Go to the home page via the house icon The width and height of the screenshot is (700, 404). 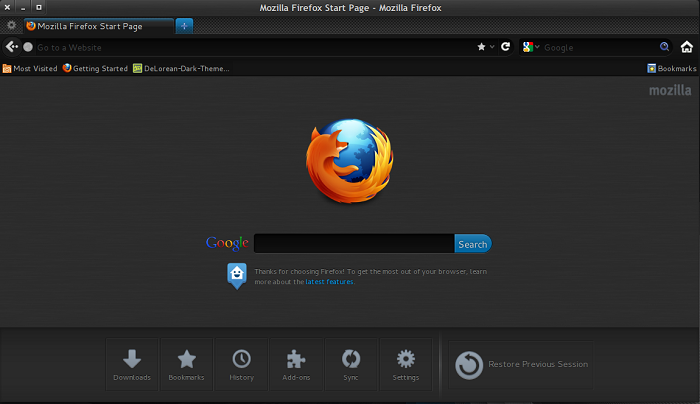687,47
